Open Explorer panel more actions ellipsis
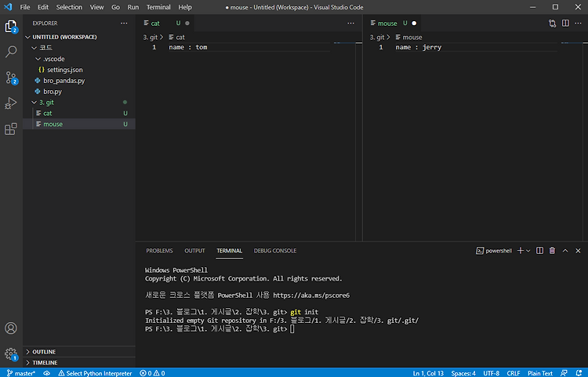Screen dimensions: 588x377 [124, 24]
